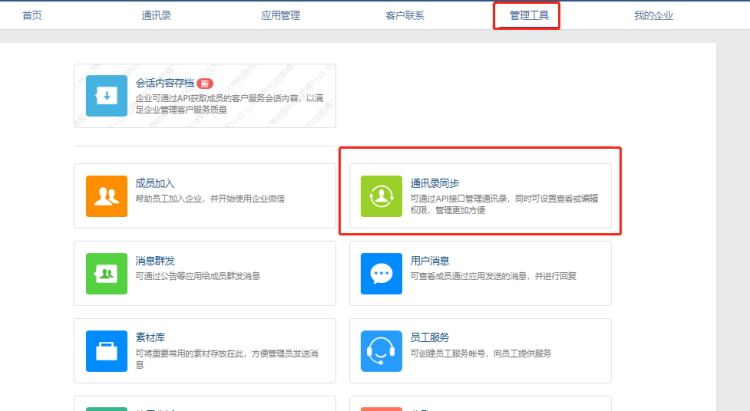
Task: Click the 员工服务 headset icon
Action: pos(382,350)
